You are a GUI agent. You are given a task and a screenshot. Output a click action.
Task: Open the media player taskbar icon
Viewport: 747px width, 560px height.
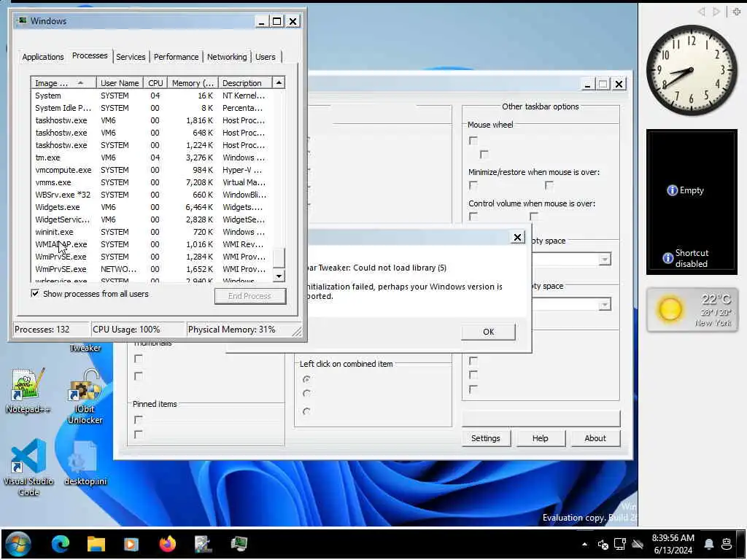pyautogui.click(x=131, y=544)
